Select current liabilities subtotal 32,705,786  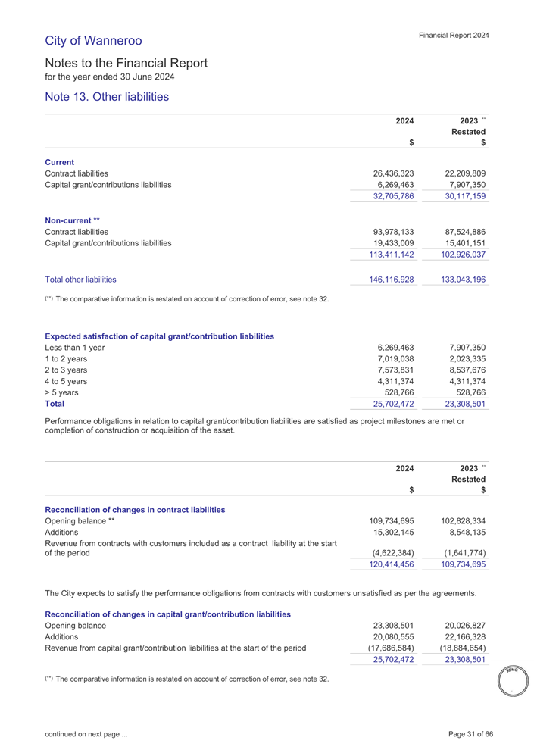click(x=389, y=196)
